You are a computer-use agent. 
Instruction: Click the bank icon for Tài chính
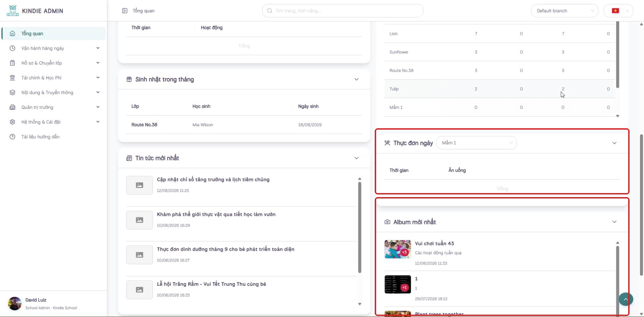(12, 78)
